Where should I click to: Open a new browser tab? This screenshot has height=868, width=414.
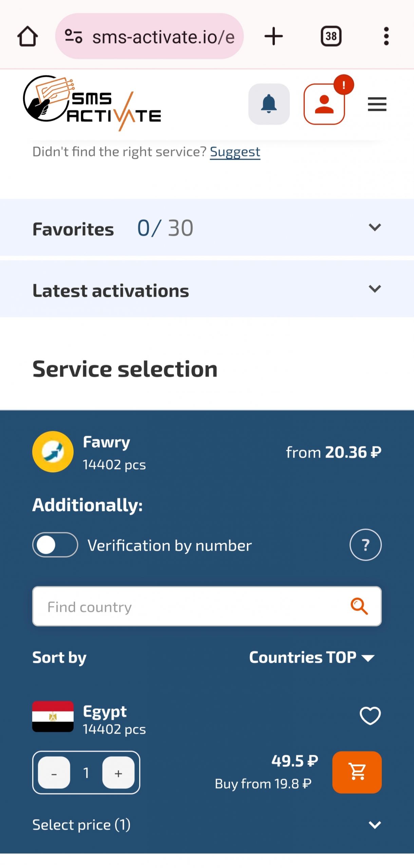[273, 36]
